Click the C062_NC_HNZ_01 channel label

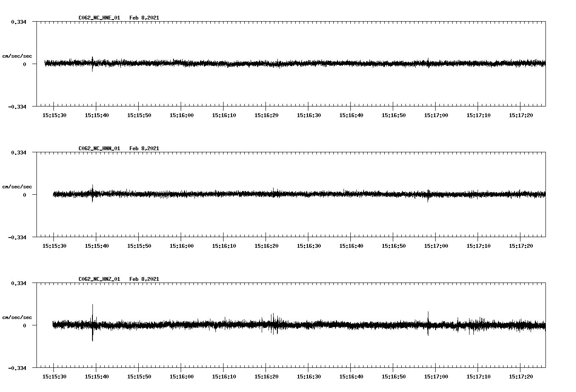click(x=98, y=279)
